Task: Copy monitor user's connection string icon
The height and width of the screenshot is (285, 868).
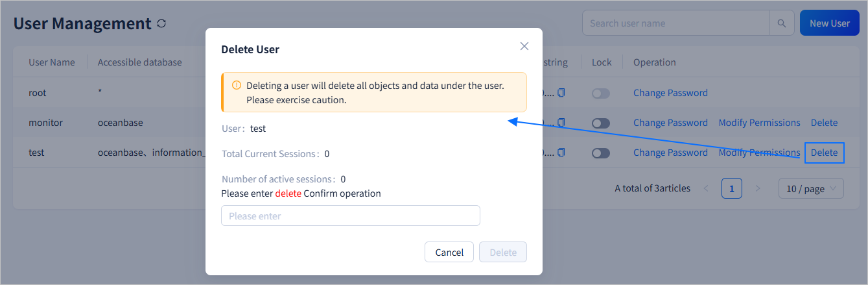Action: coord(561,123)
